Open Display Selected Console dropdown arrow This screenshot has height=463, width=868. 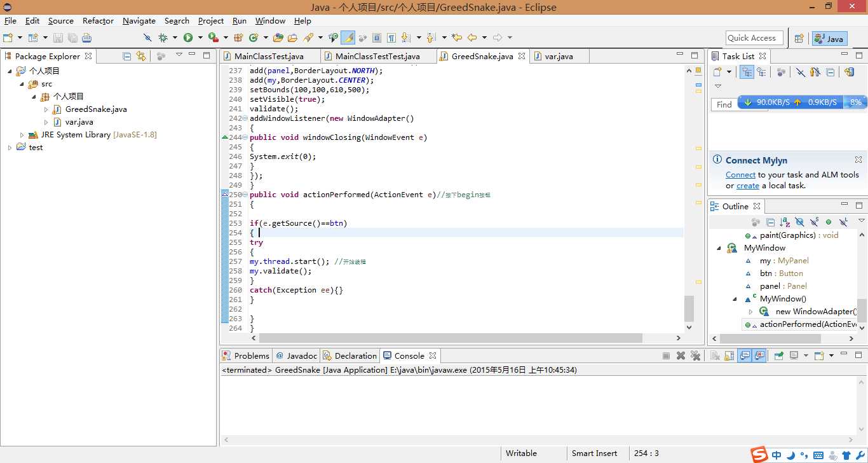pos(806,356)
